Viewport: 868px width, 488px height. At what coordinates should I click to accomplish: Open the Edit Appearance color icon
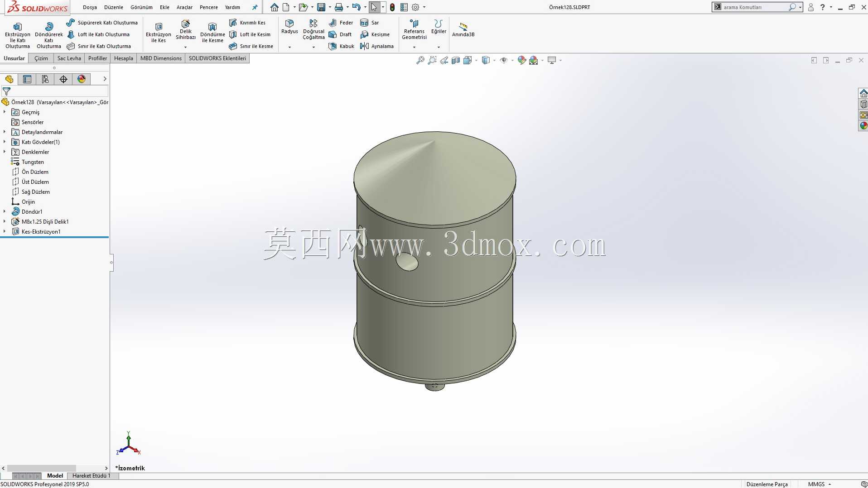pos(522,60)
